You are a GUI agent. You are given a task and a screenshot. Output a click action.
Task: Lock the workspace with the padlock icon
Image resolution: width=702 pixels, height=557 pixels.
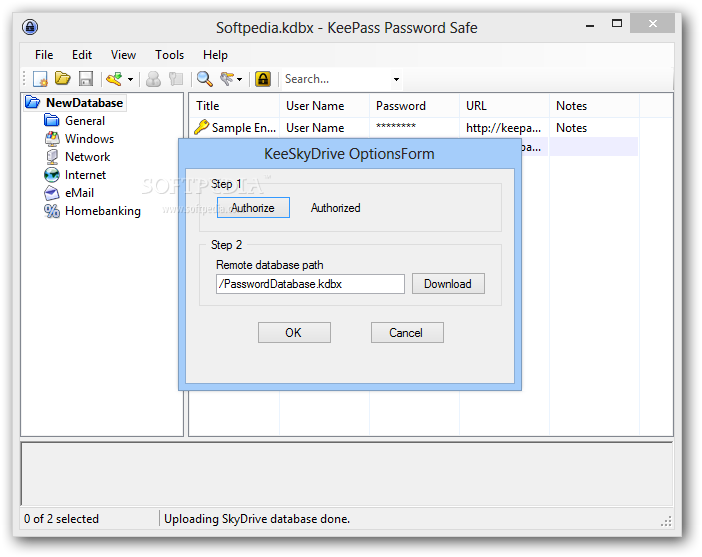(x=263, y=79)
